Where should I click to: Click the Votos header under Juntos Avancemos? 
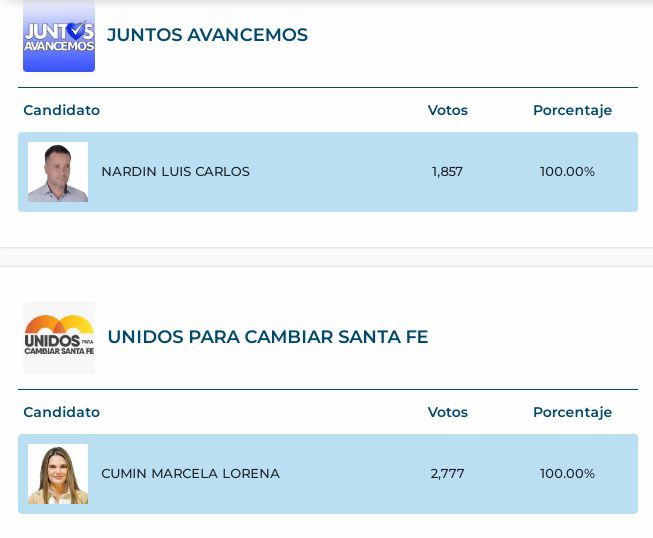pyautogui.click(x=448, y=110)
